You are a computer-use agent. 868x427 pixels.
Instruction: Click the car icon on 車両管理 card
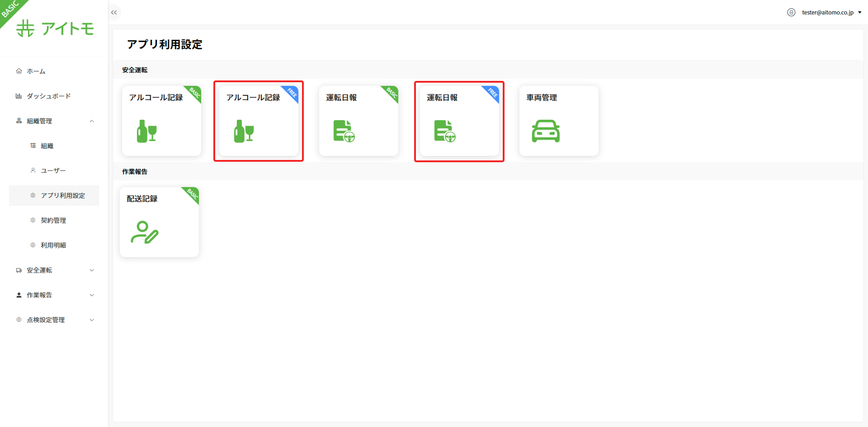546,131
